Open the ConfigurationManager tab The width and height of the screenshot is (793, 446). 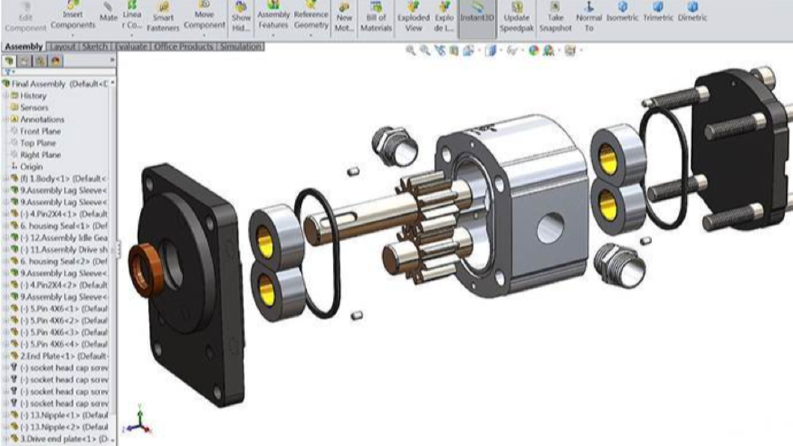[40, 61]
